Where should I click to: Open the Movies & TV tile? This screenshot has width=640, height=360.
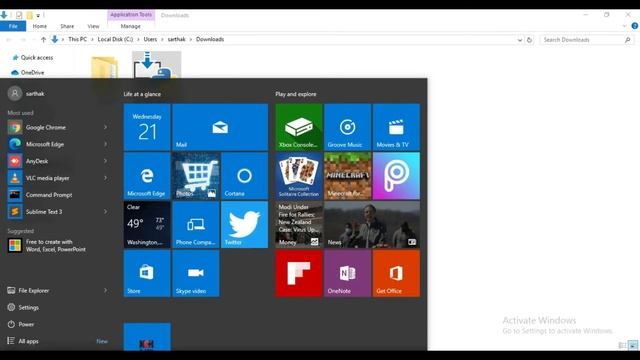pyautogui.click(x=396, y=127)
